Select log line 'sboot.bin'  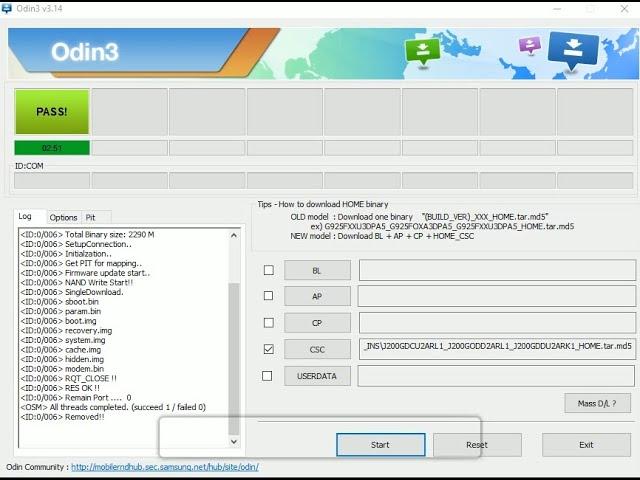pyautogui.click(x=60, y=302)
